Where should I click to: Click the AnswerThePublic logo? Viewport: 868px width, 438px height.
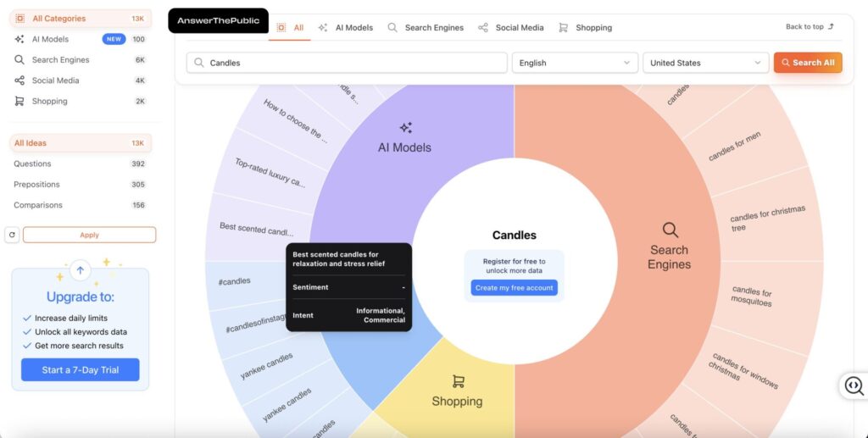click(218, 20)
